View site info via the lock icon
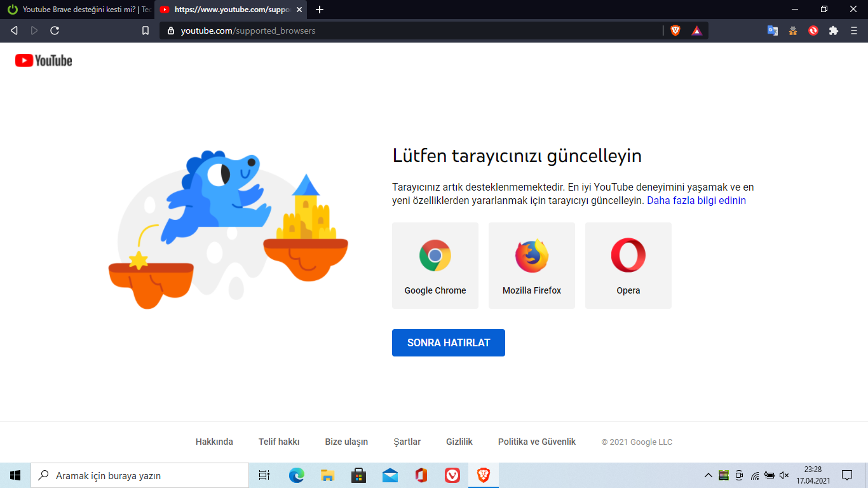868x488 pixels. point(170,30)
